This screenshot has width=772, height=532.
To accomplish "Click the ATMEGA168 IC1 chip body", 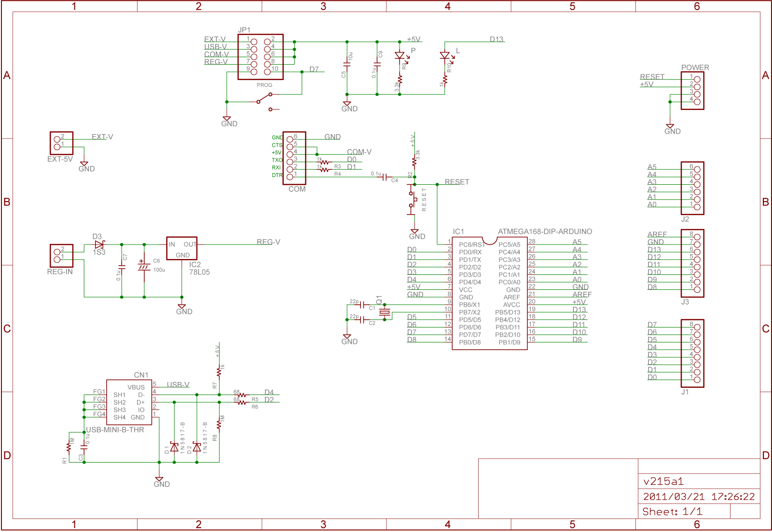I will pyautogui.click(x=489, y=293).
